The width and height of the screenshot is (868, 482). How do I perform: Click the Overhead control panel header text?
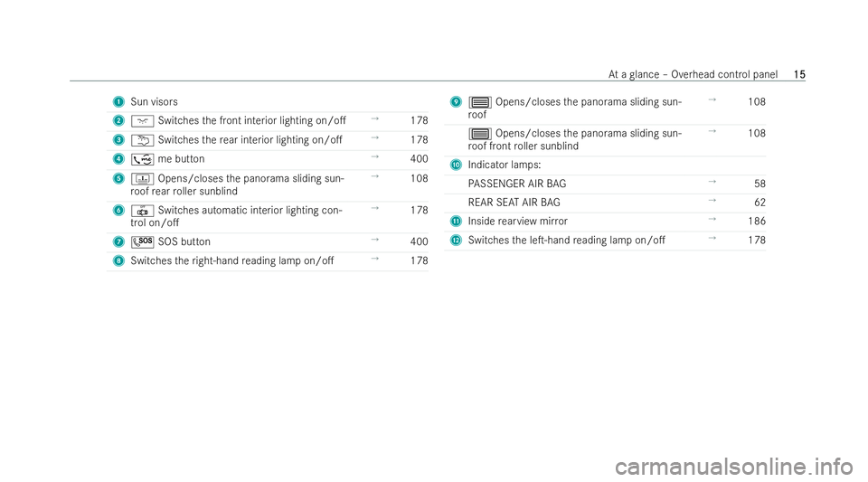(x=724, y=75)
